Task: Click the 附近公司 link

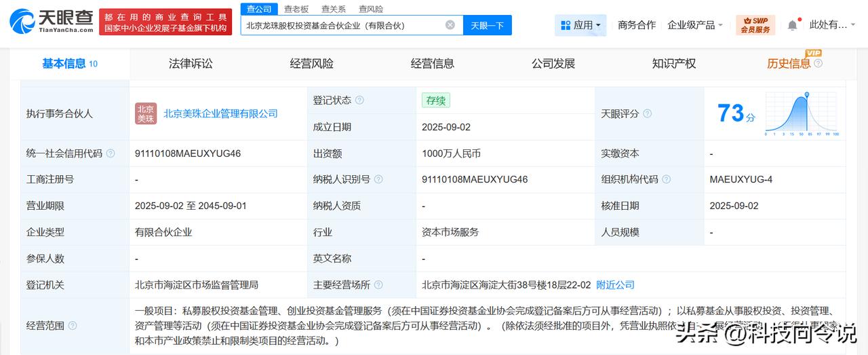Action: coord(616,285)
